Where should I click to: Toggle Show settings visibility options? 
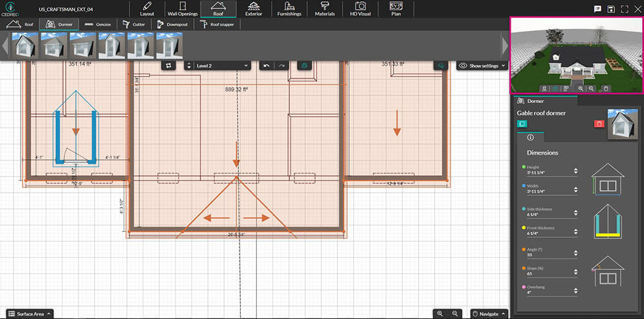coord(482,66)
